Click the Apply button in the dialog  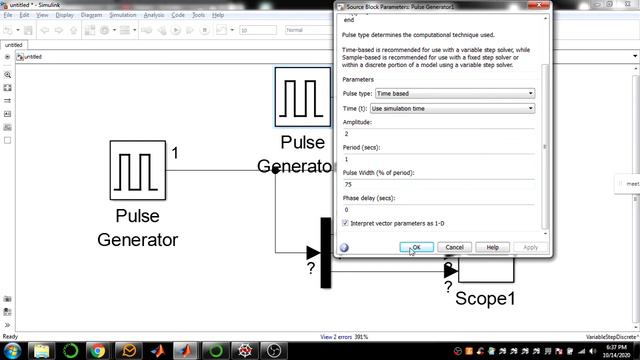(x=530, y=247)
